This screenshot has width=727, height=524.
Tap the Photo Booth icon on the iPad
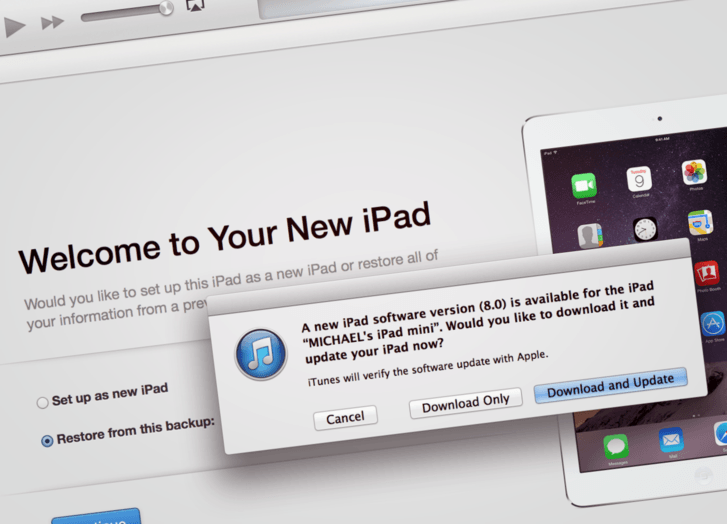[708, 271]
